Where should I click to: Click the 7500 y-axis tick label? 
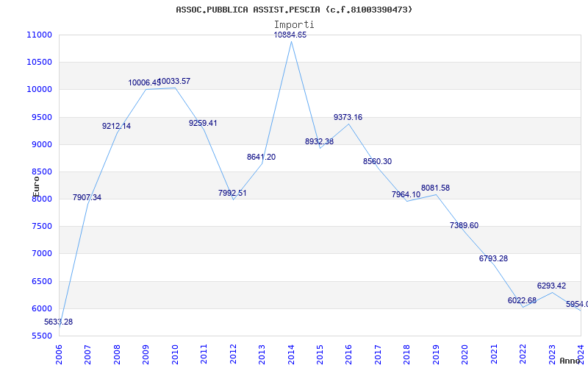click(42, 227)
